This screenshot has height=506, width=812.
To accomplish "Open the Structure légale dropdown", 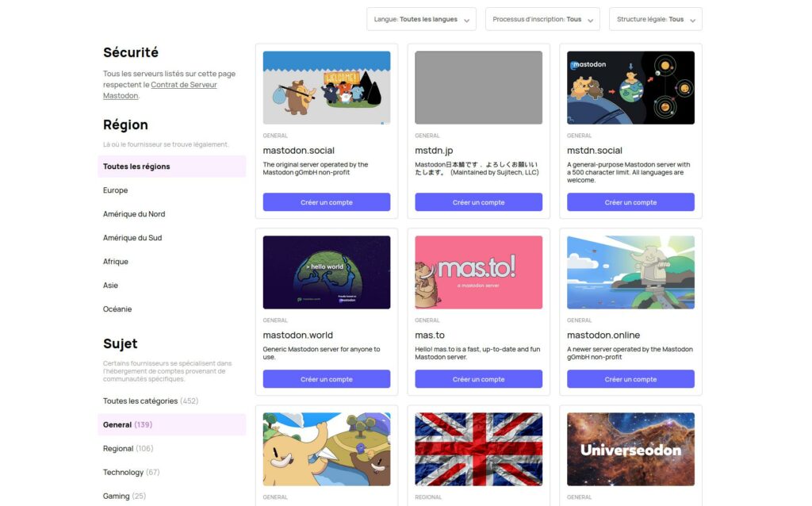I will tap(655, 19).
